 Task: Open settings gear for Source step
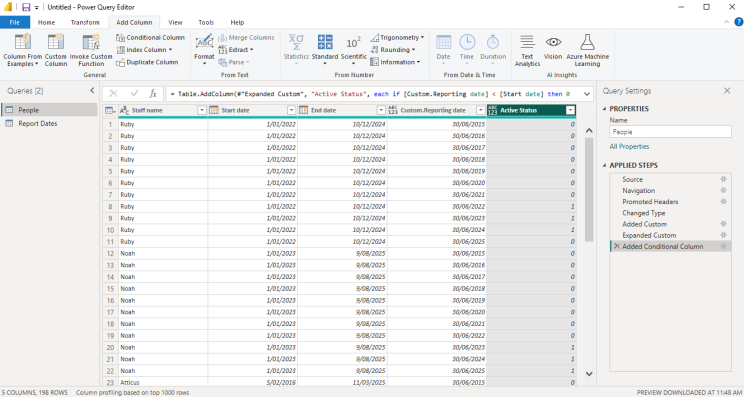[723, 179]
